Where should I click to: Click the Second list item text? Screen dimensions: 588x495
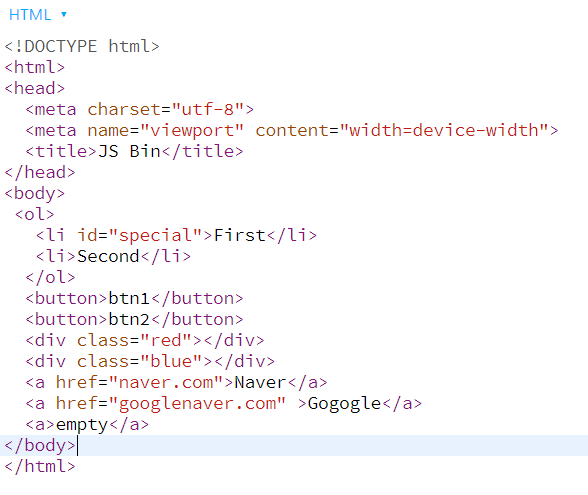coord(108,256)
